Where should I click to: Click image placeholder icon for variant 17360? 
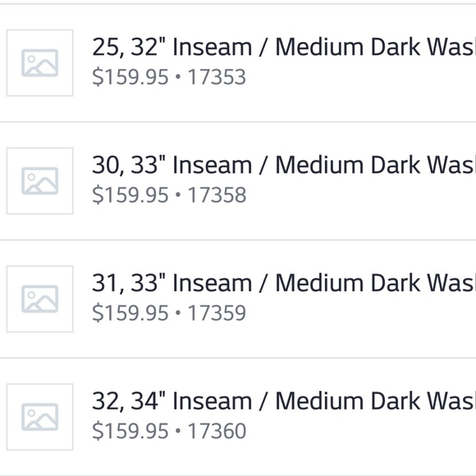click(x=39, y=417)
